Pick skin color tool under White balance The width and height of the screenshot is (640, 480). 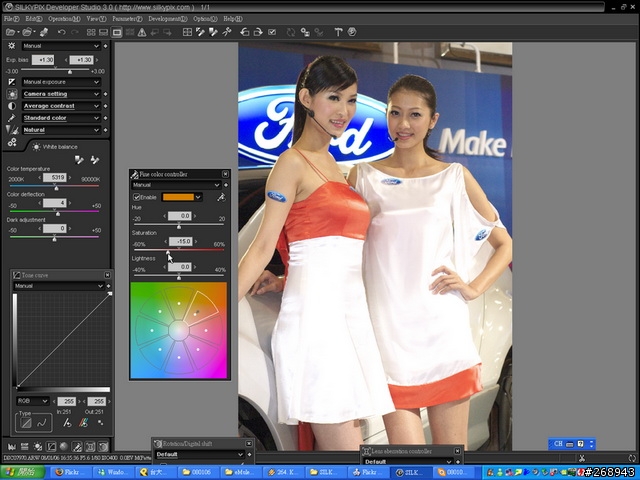click(95, 160)
